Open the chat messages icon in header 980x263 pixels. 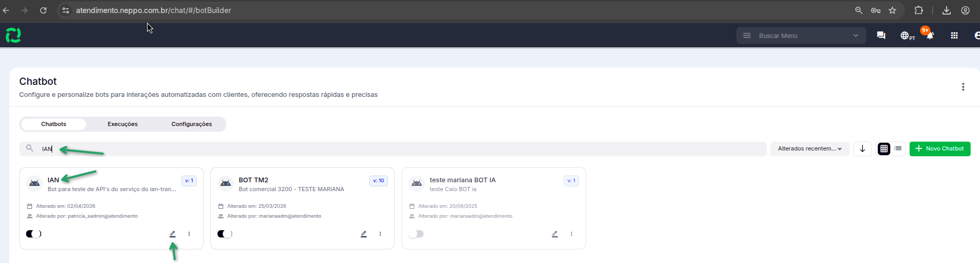[881, 35]
